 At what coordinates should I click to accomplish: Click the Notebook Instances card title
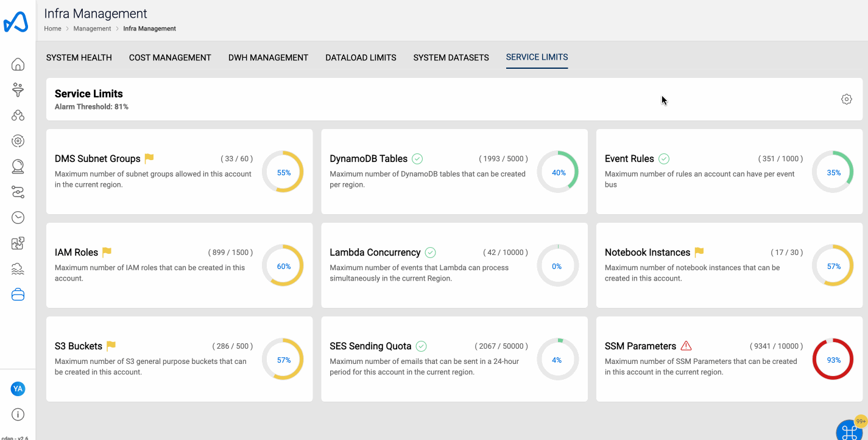pyautogui.click(x=647, y=253)
